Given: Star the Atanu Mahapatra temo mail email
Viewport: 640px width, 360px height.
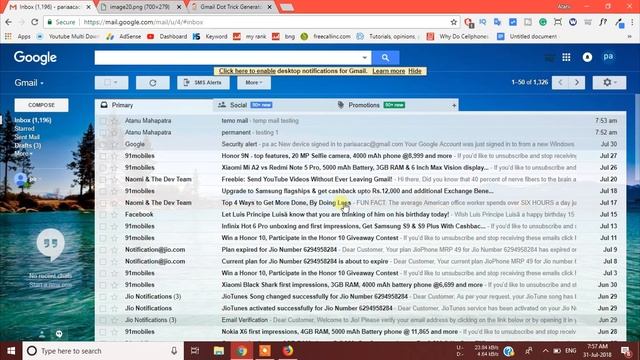Looking at the screenshot, I should point(114,121).
